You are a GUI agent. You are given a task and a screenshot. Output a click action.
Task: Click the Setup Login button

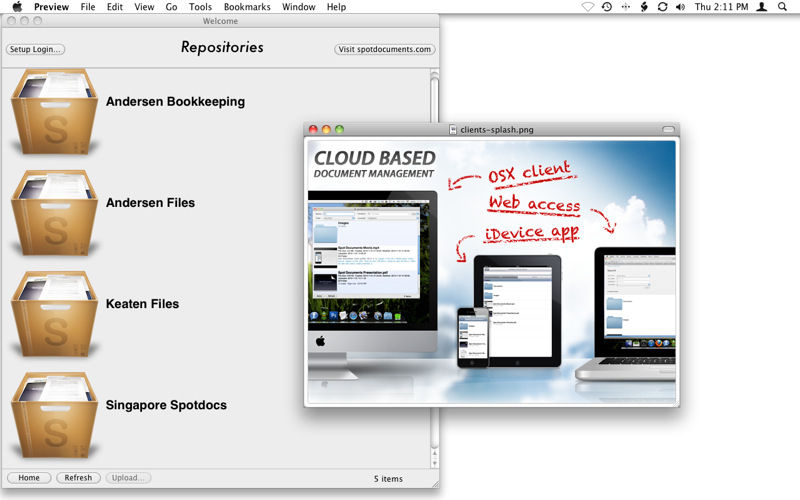35,49
